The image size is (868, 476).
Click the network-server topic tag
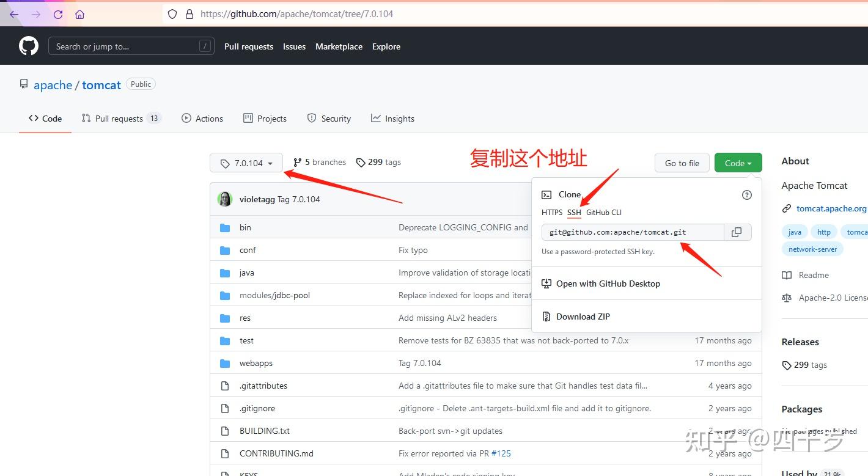point(812,249)
